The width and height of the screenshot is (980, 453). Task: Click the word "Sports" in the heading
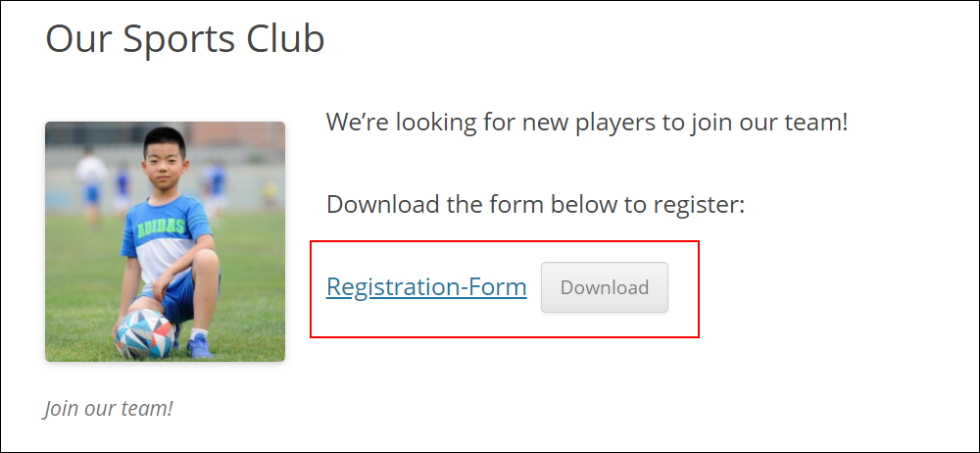[178, 39]
